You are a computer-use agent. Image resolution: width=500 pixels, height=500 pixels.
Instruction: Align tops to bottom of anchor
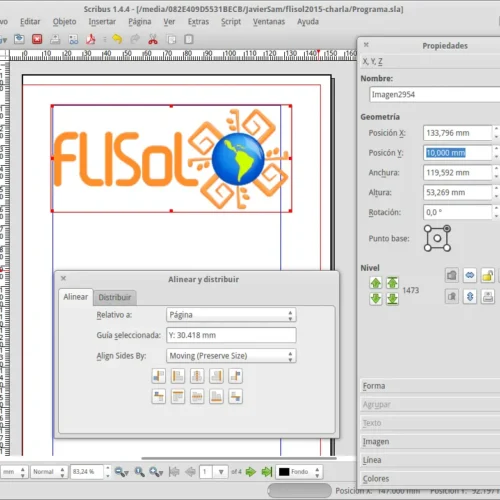(x=236, y=397)
